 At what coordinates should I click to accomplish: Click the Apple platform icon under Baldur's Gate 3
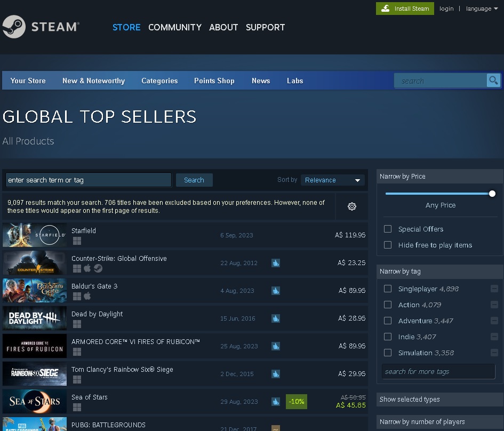point(87,296)
